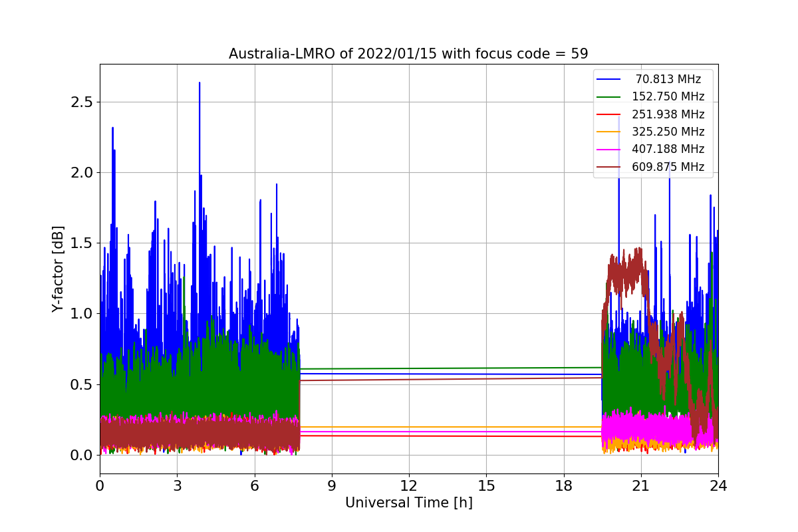This screenshot has height=532, width=798.
Task: Click the 3 tick on time axis
Action: (177, 486)
